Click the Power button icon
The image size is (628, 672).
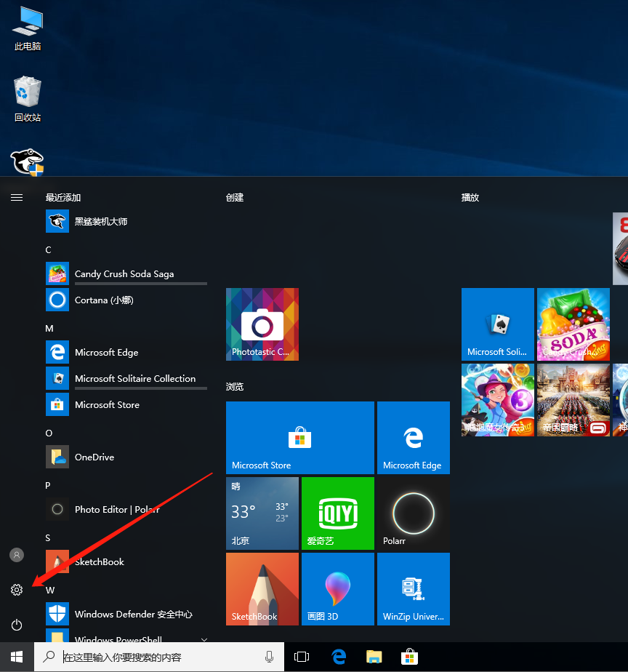tap(17, 625)
